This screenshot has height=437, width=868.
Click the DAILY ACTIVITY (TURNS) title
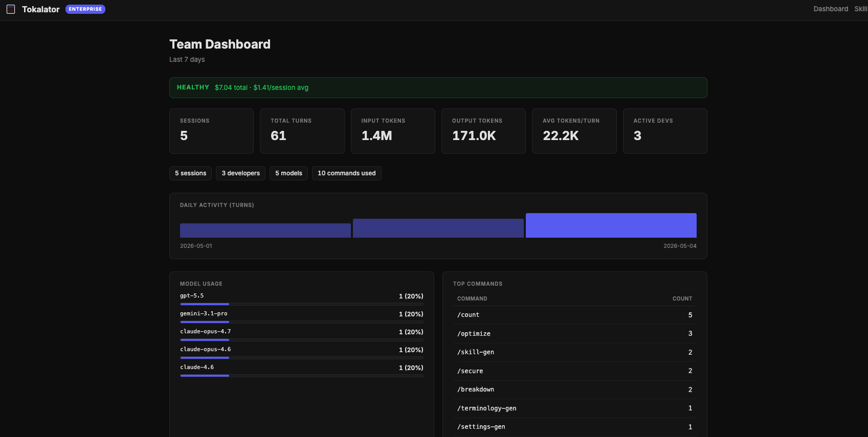pos(217,205)
